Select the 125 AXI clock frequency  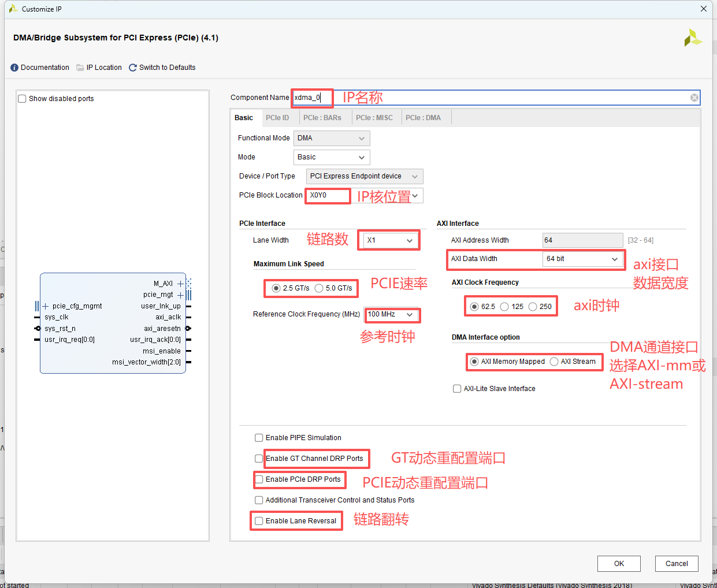(x=504, y=307)
